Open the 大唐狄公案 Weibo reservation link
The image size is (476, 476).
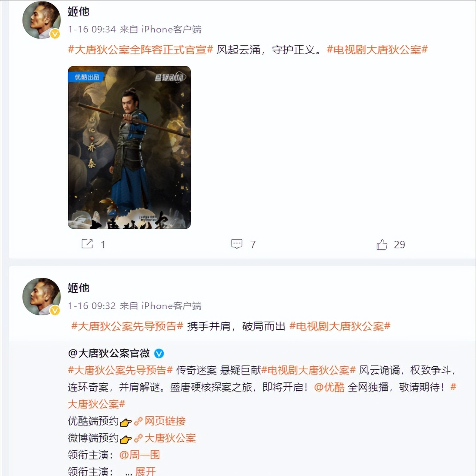click(x=170, y=438)
